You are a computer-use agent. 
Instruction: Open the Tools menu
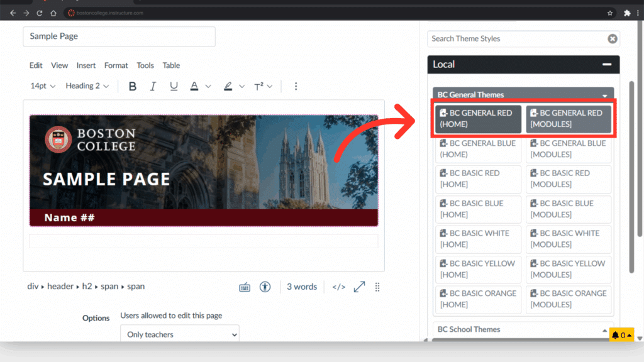pos(145,65)
